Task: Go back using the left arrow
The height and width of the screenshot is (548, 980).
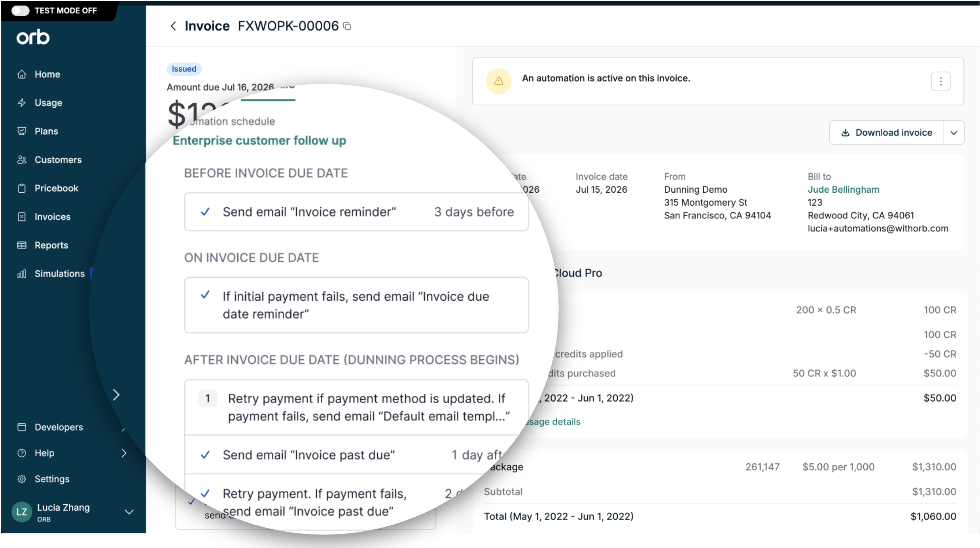Action: tap(173, 26)
